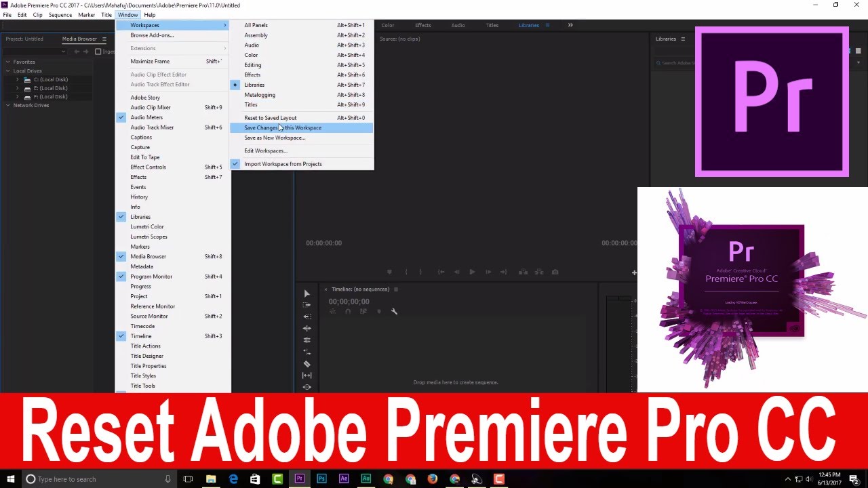Open the Timeline panel menu icon
Viewport: 868px width, 488px height.
396,289
